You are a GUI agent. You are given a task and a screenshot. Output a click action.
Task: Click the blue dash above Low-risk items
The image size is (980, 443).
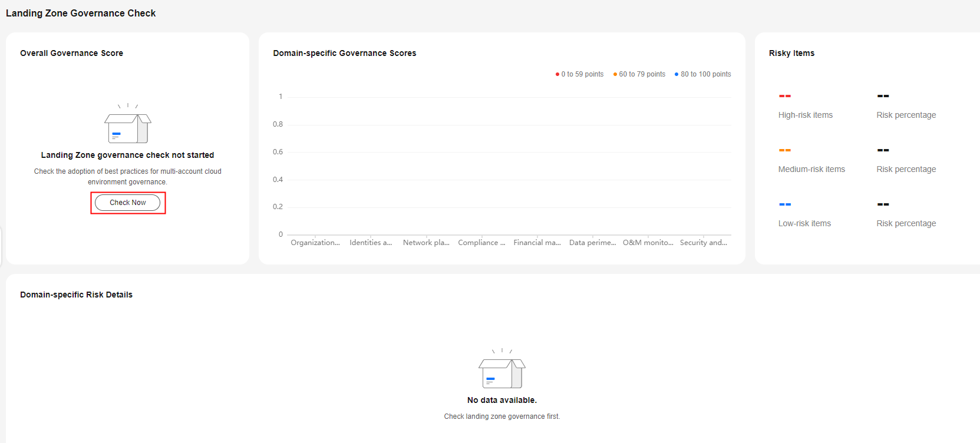(785, 204)
